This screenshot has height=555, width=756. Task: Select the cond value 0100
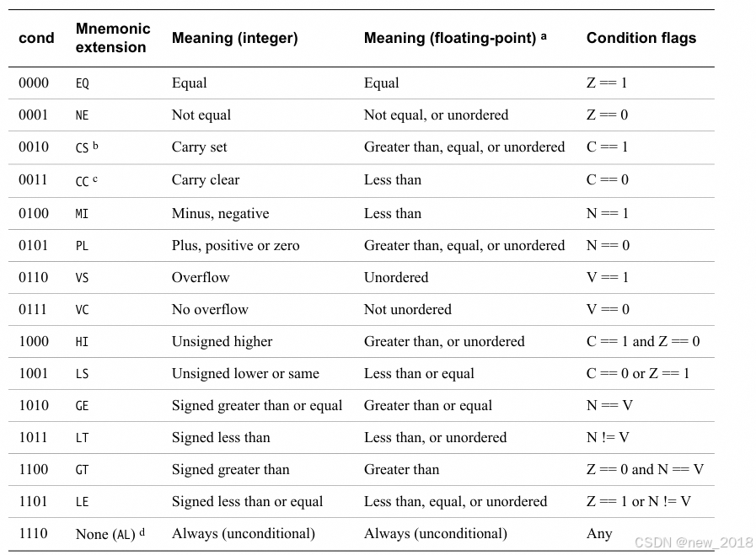(34, 213)
